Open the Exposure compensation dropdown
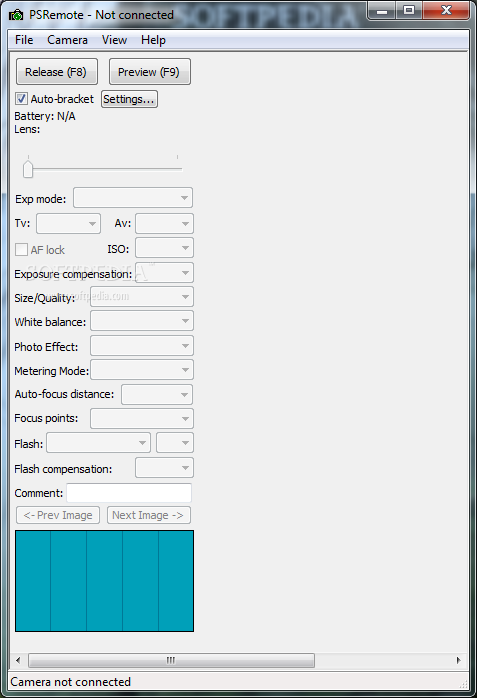Image resolution: width=477 pixels, height=698 pixels. 164,272
